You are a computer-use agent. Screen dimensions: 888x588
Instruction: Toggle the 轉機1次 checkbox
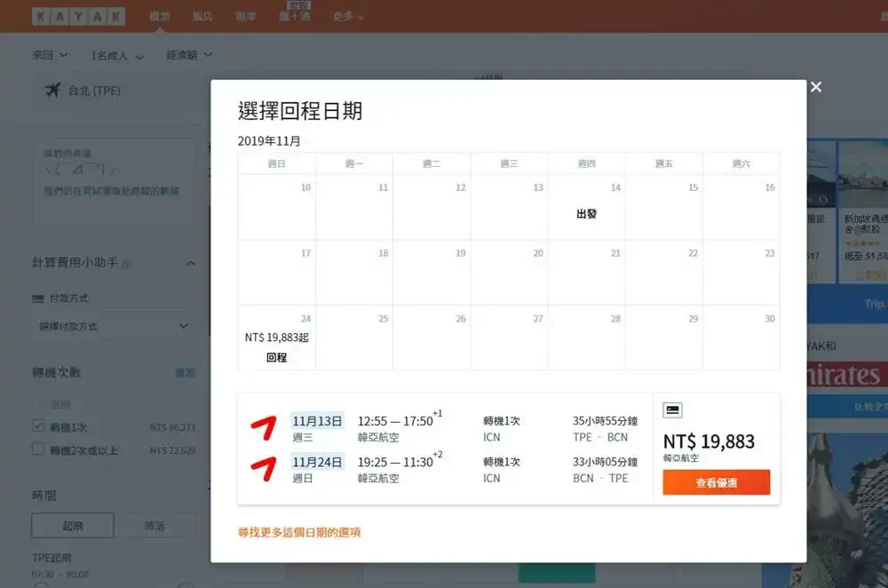click(38, 426)
